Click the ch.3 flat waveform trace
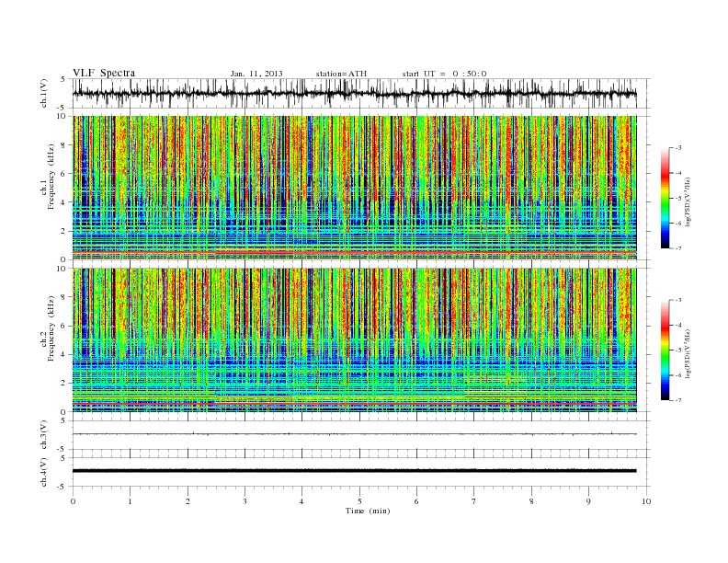Screen dimensions: 728x563 [x=354, y=434]
